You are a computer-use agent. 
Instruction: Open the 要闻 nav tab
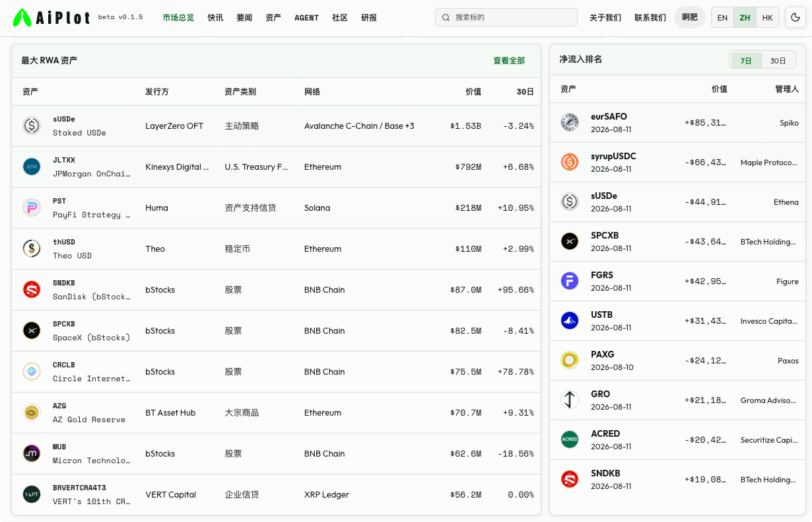click(x=244, y=18)
